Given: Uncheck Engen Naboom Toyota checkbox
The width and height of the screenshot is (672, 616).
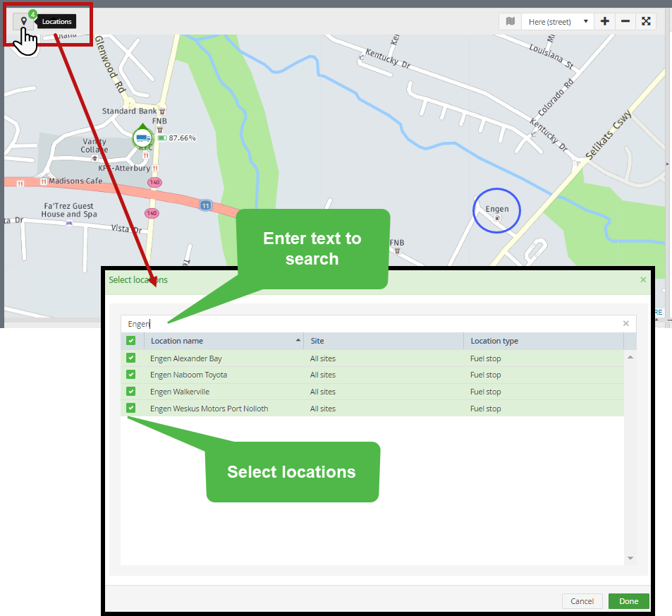Looking at the screenshot, I should [x=130, y=375].
